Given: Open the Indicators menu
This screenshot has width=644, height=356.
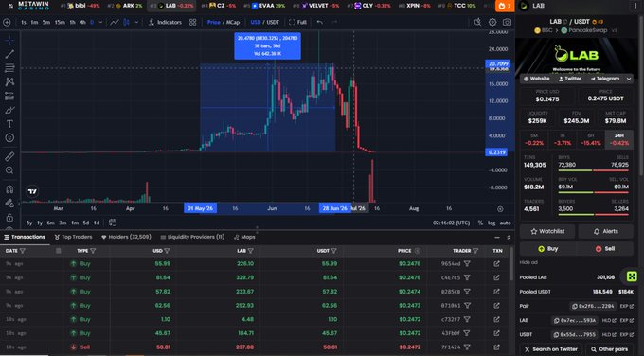Looking at the screenshot, I should point(165,22).
